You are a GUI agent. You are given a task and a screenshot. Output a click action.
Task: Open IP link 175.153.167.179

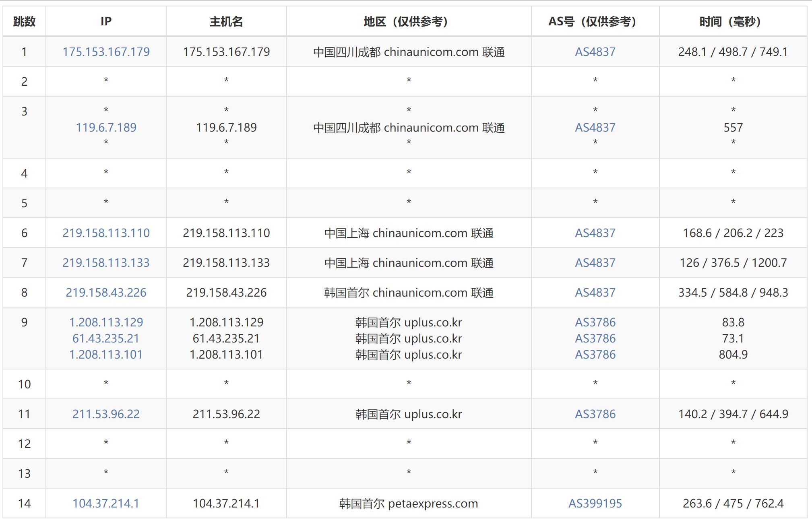[x=106, y=52]
